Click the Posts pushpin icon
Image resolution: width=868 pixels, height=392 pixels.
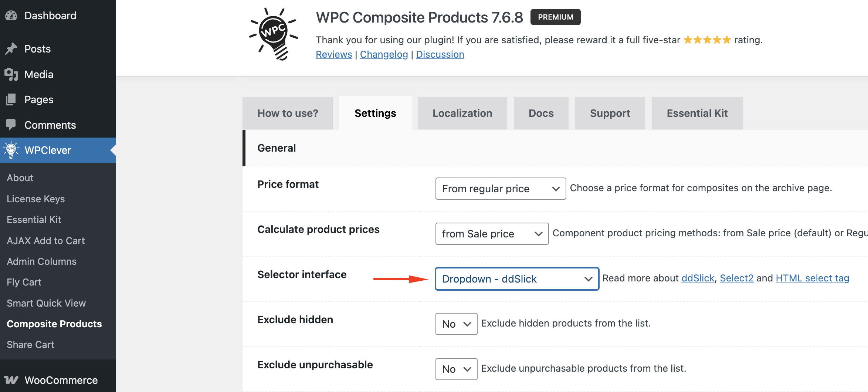(11, 49)
